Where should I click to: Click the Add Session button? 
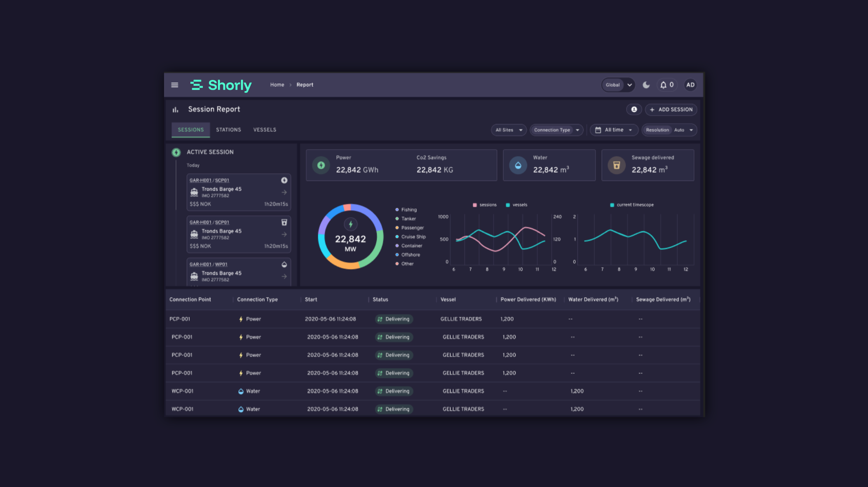[671, 110]
